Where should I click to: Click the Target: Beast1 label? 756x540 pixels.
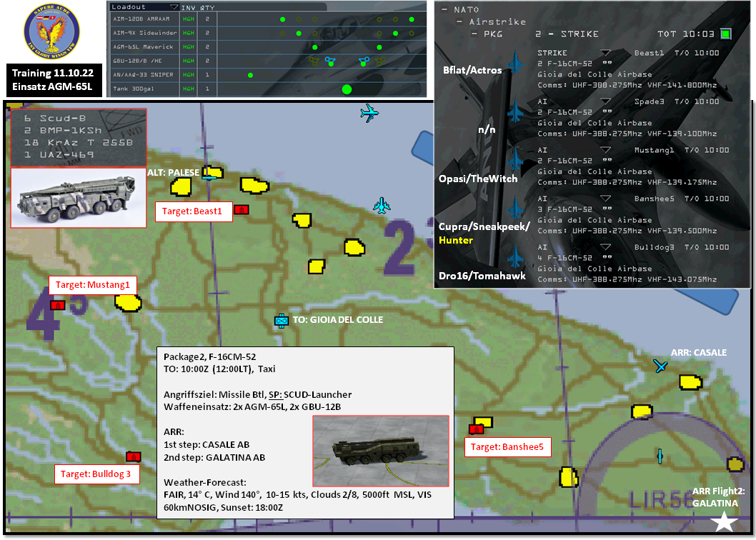tap(194, 211)
